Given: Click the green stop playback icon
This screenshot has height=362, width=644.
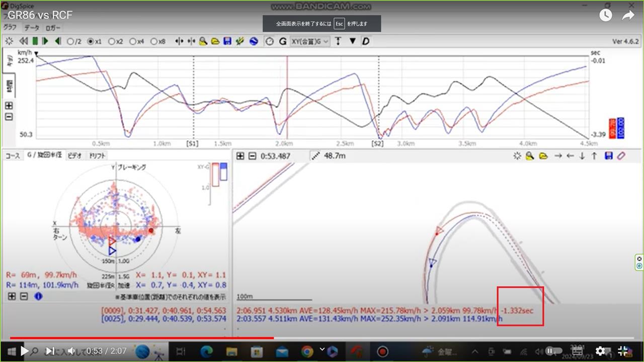Looking at the screenshot, I should tap(35, 41).
